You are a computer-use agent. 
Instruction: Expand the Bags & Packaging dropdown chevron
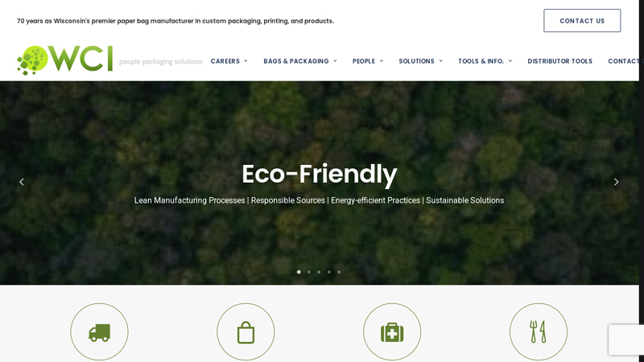coord(335,61)
